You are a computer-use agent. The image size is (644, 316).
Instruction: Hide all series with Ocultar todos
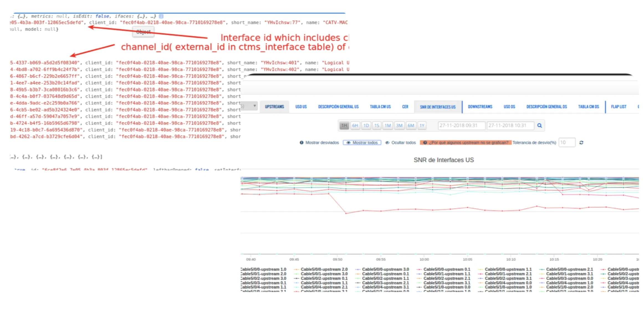click(400, 143)
